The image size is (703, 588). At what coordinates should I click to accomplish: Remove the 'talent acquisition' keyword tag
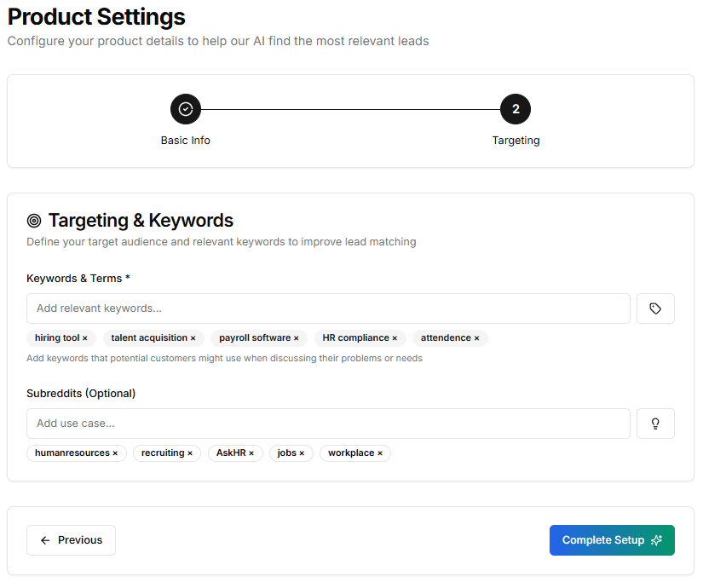coord(193,338)
